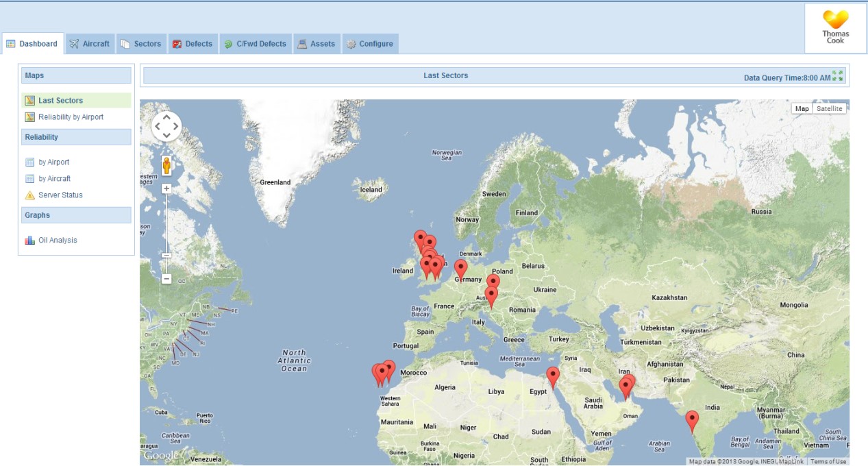
Task: Click the map zoom out minus button
Action: pyautogui.click(x=166, y=279)
